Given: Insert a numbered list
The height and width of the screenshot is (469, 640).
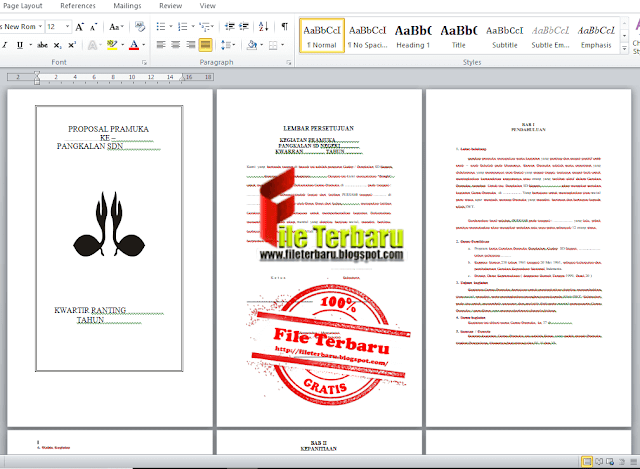Looking at the screenshot, I should click(x=183, y=27).
